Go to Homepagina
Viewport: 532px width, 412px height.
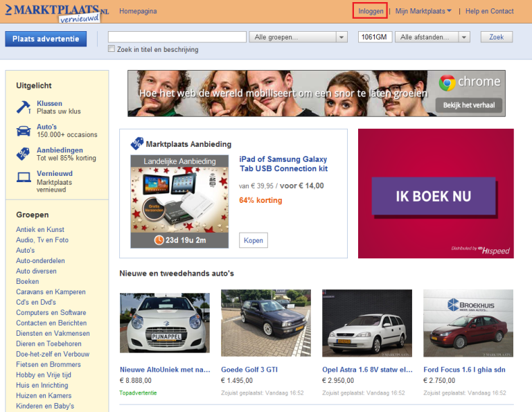(138, 11)
